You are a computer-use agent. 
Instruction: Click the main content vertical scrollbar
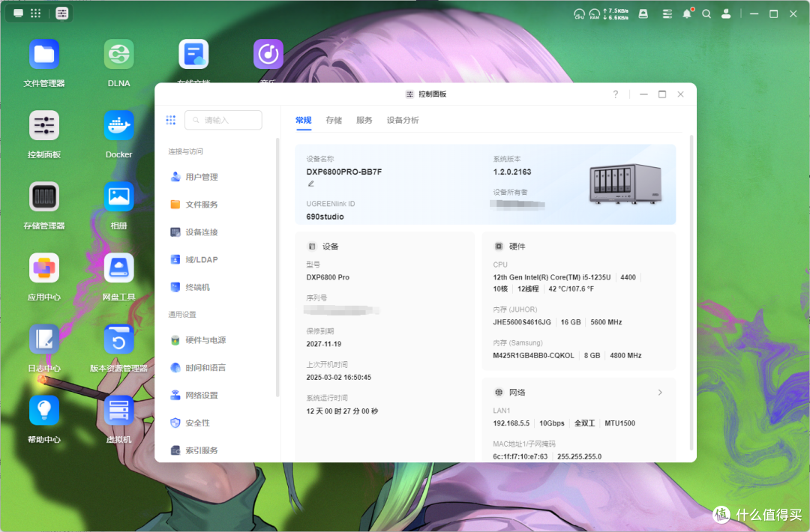pyautogui.click(x=691, y=292)
